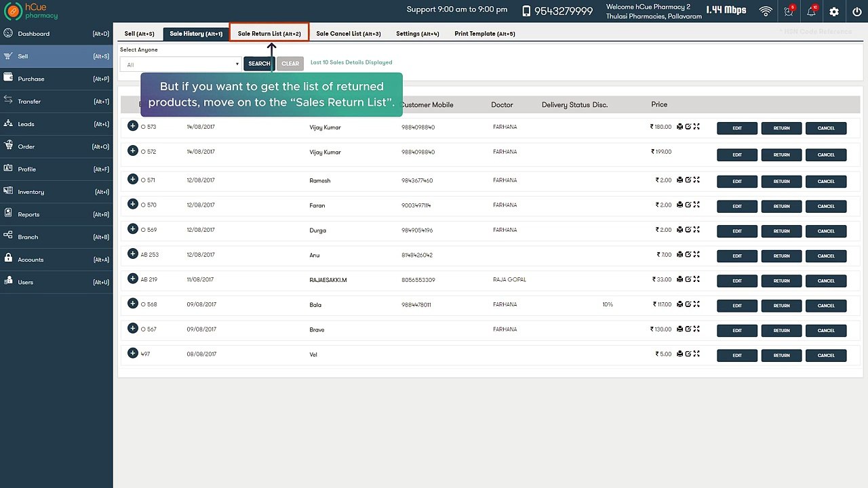Expand sale 497 row for Vel
The height and width of the screenshot is (488, 868).
(132, 353)
